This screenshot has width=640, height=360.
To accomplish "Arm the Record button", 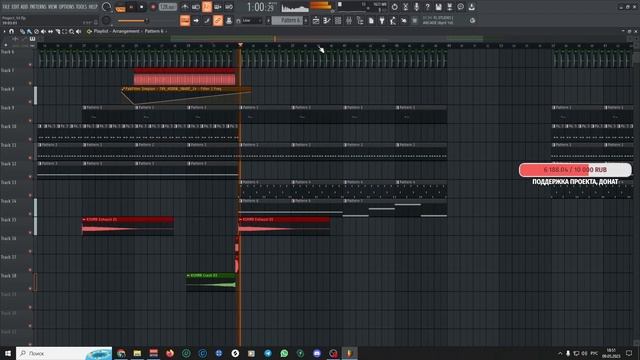I will click(153, 7).
